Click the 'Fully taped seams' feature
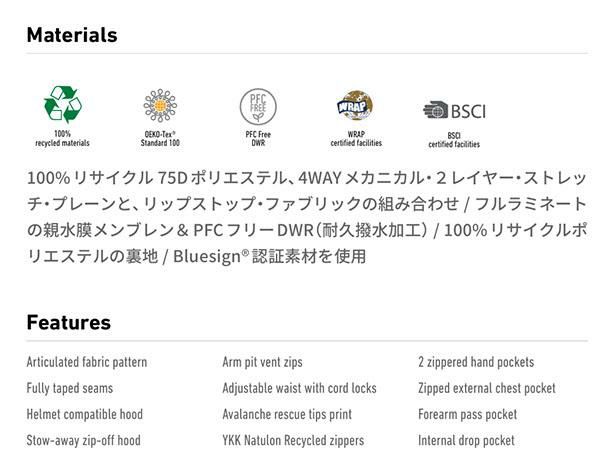The image size is (600, 466). [70, 388]
